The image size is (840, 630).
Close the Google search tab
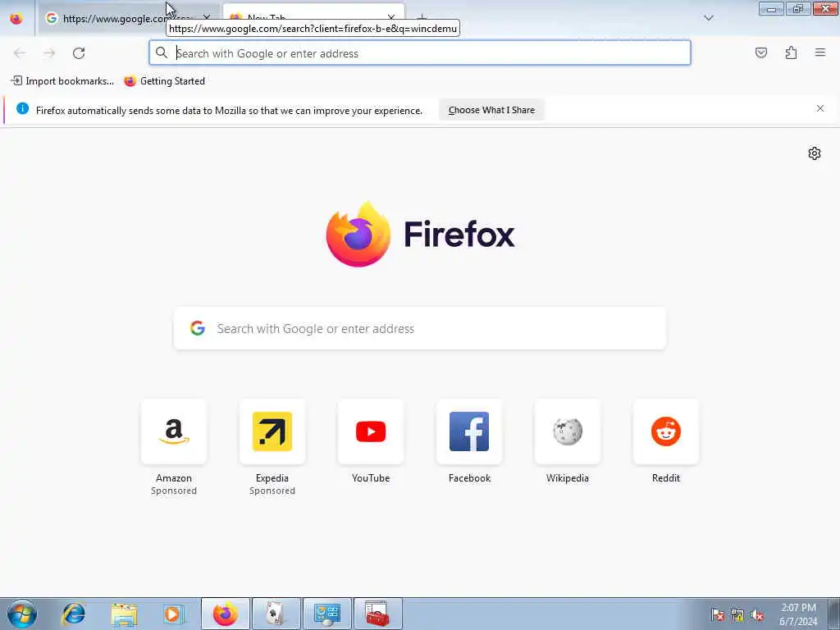coord(207,18)
